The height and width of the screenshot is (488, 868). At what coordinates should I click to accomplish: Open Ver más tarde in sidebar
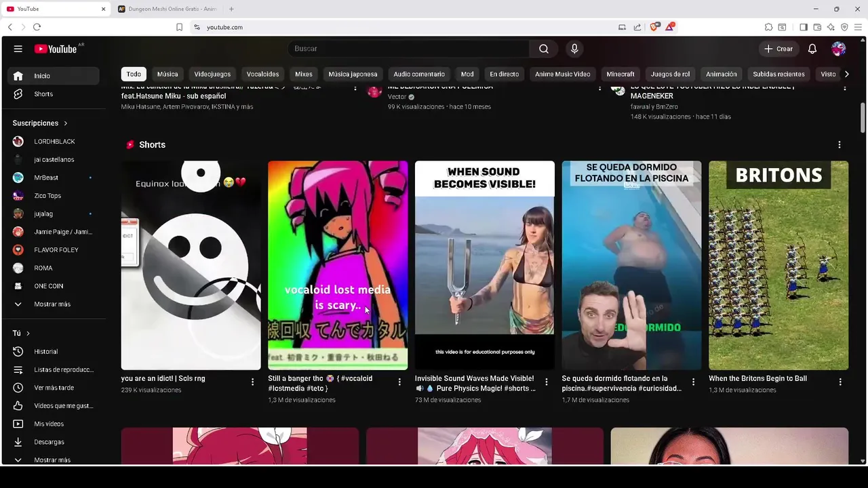coord(56,388)
